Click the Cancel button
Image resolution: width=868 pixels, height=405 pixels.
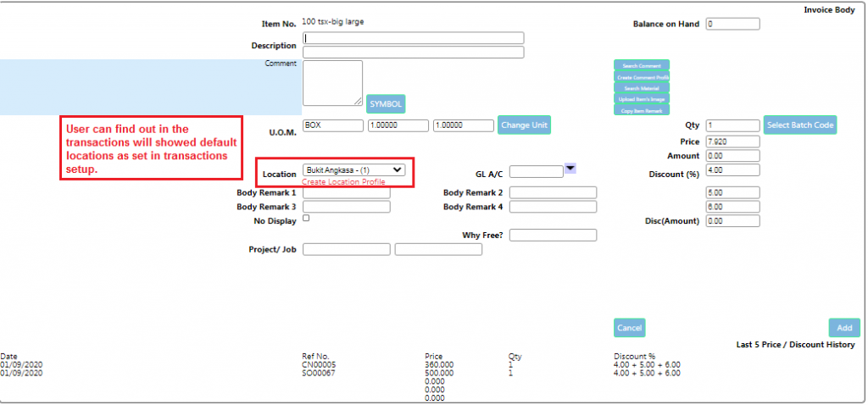pos(629,328)
